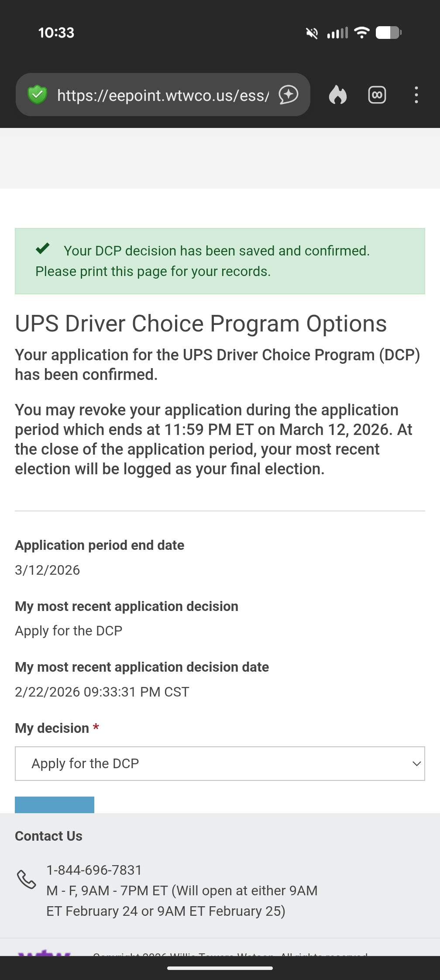Tap the phone icon under Contact Us
440x980 pixels.
pyautogui.click(x=26, y=880)
